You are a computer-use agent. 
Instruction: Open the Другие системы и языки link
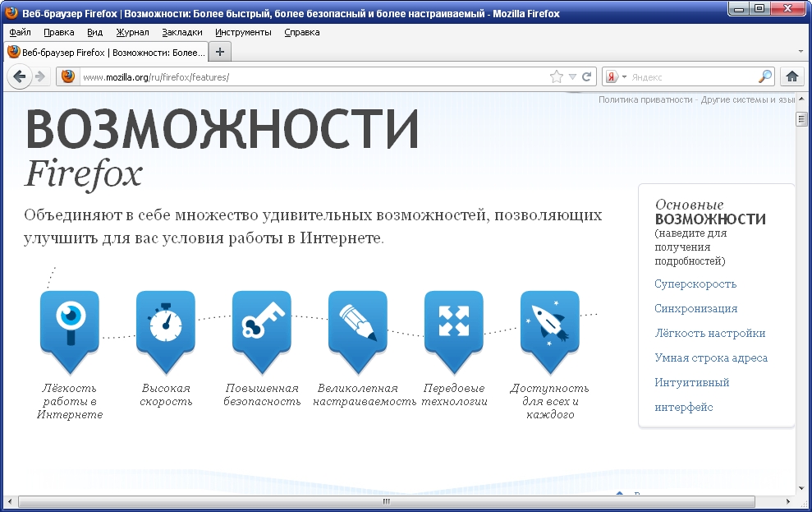pos(748,99)
